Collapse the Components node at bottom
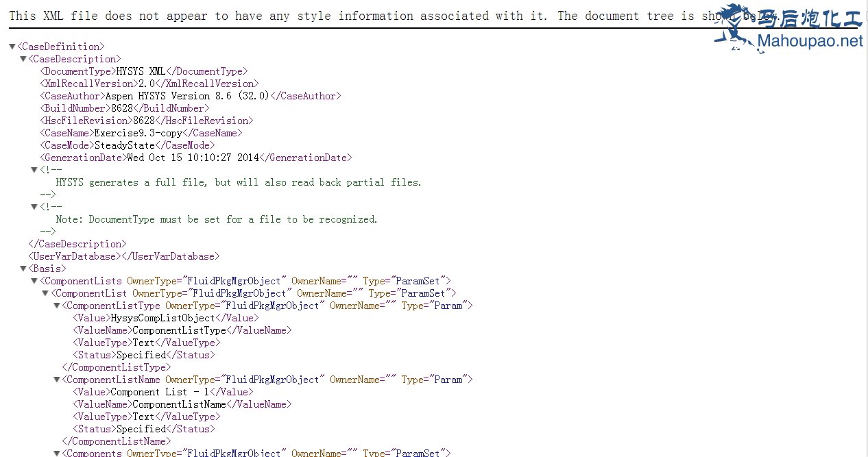Screen dimensions: 868x457 [x=56, y=453]
